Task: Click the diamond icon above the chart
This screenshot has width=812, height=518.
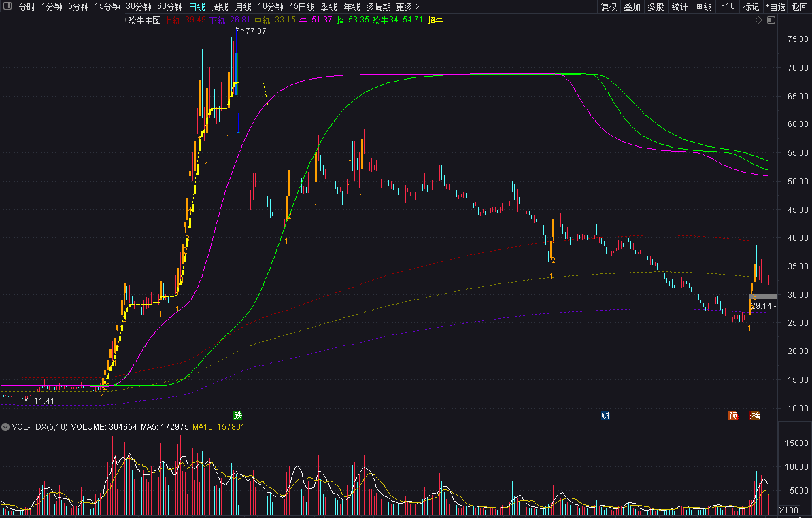Action: (758, 20)
